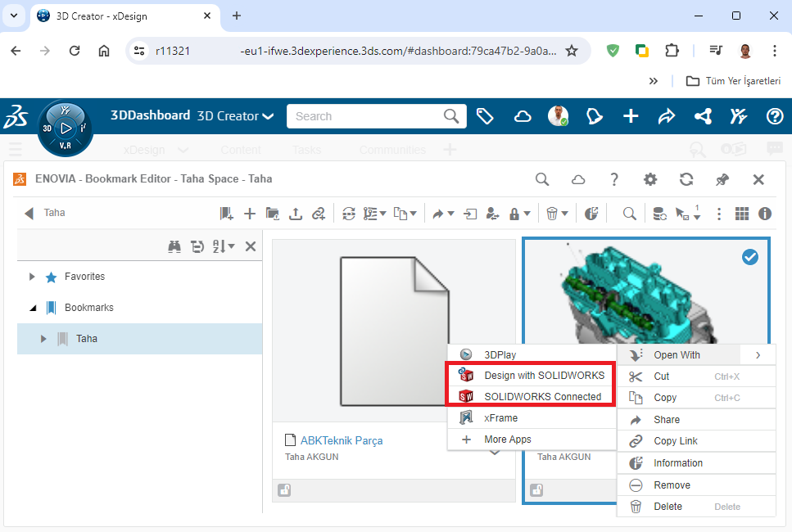Select SOLIDWORKS Connected from submenu
The image size is (792, 532).
pos(542,397)
